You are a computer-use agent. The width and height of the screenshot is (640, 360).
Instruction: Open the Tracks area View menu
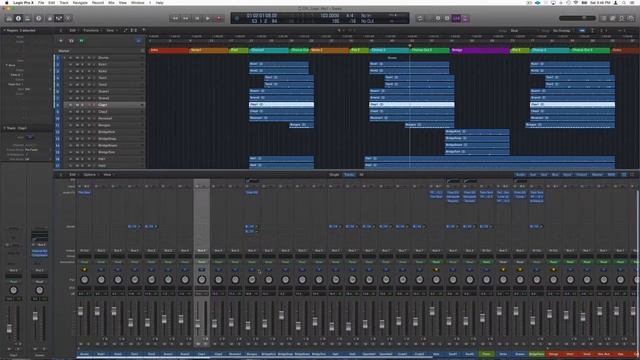110,30
